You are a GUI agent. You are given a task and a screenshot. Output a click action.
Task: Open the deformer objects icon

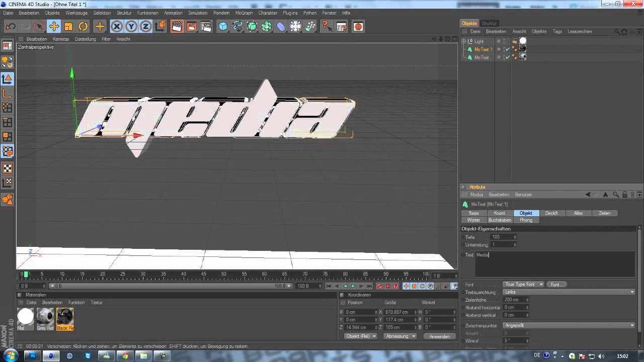point(281,27)
